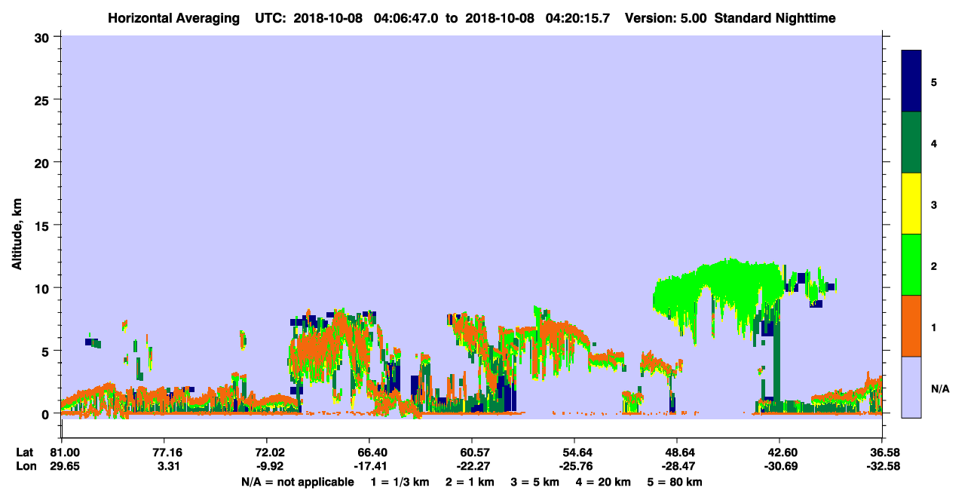Click the 'Lat' row label
The height and width of the screenshot is (503, 980).
25,452
